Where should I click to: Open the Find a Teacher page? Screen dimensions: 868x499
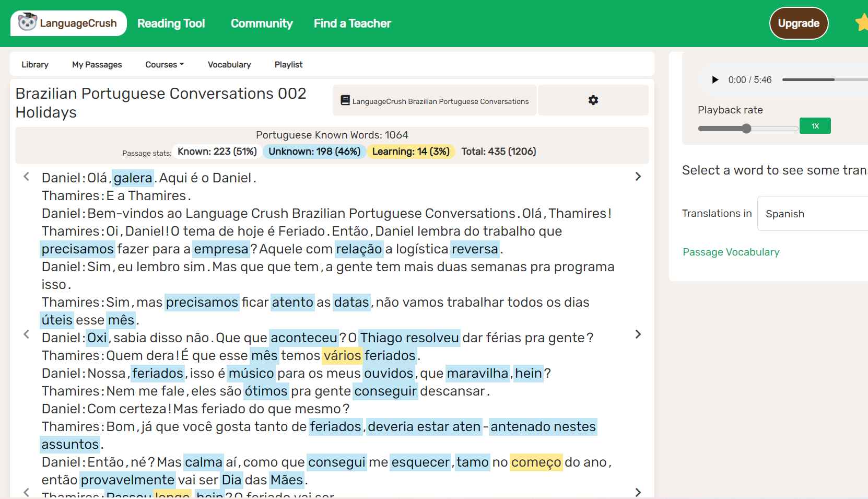(352, 24)
